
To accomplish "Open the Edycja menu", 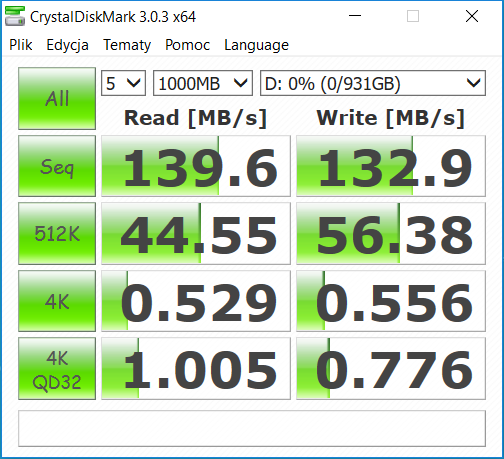I will 67,45.
